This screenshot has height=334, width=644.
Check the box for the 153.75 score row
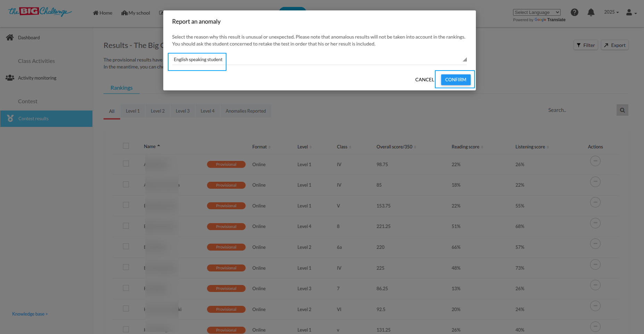126,205
